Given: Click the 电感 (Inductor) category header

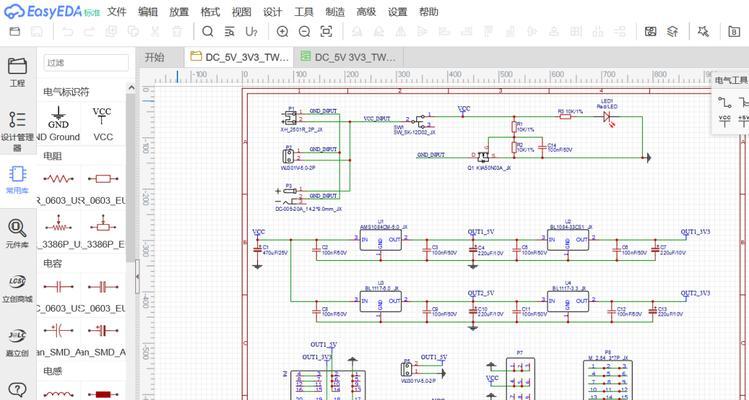Looking at the screenshot, I should coord(53,371).
